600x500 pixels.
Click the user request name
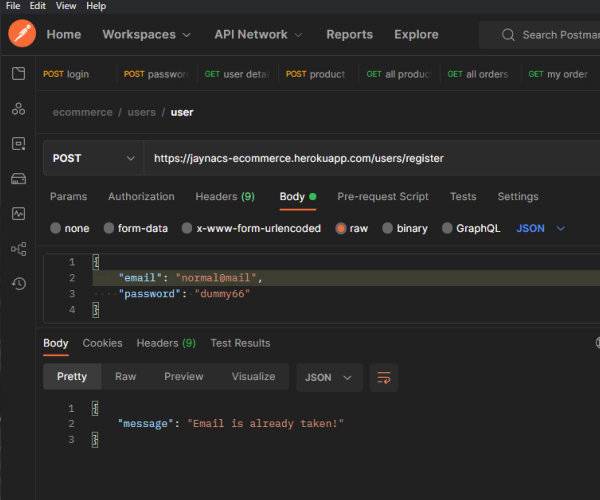click(x=182, y=112)
